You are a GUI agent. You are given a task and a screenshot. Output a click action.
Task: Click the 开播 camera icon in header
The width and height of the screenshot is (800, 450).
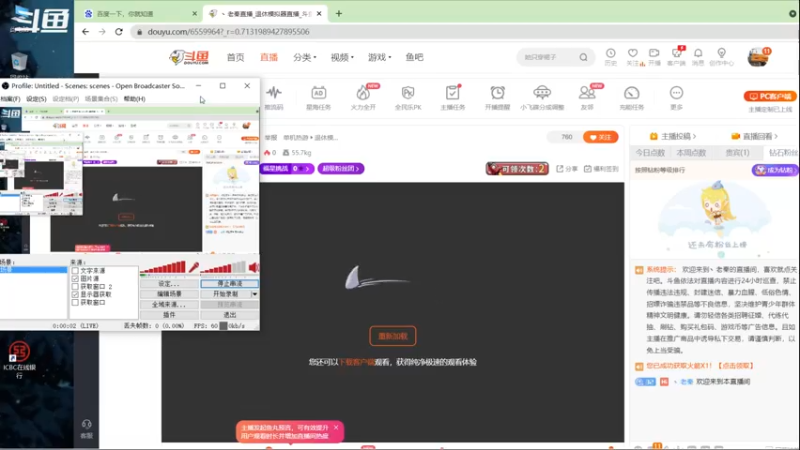tap(654, 53)
